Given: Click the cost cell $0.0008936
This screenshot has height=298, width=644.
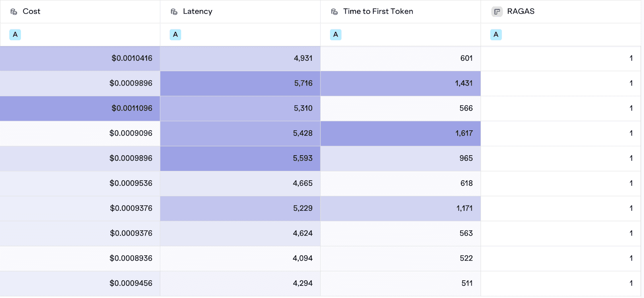Looking at the screenshot, I should coord(80,259).
